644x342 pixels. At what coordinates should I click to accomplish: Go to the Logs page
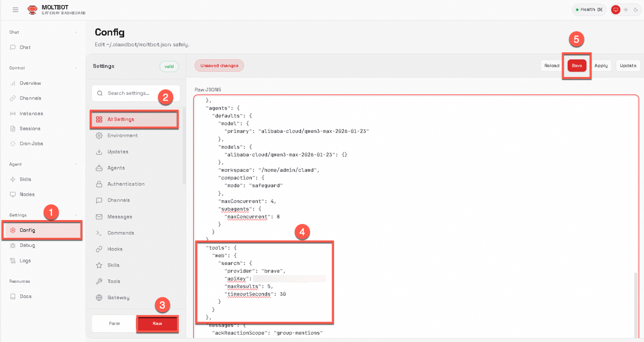pos(25,261)
